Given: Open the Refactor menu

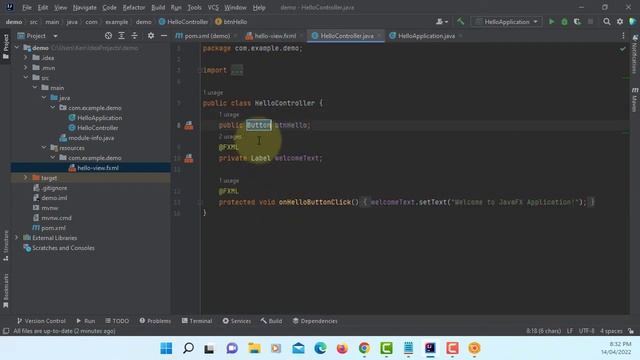Looking at the screenshot, I should (134, 7).
